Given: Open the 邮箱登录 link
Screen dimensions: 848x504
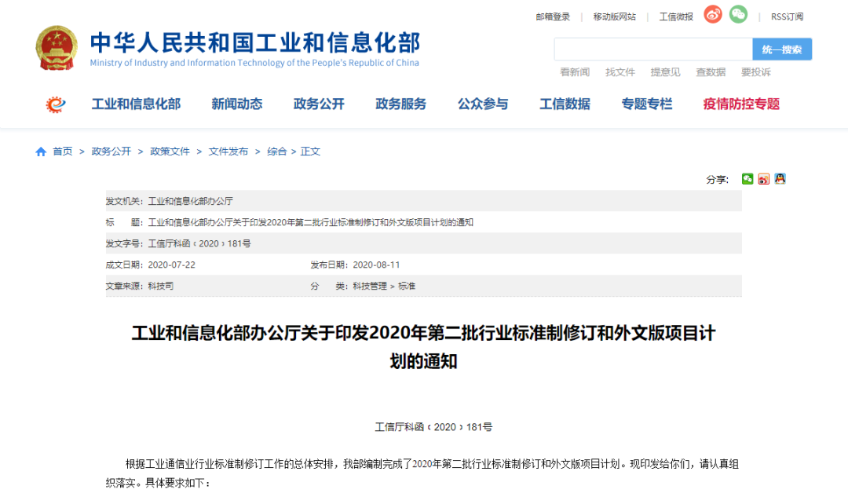Looking at the screenshot, I should point(553,16).
